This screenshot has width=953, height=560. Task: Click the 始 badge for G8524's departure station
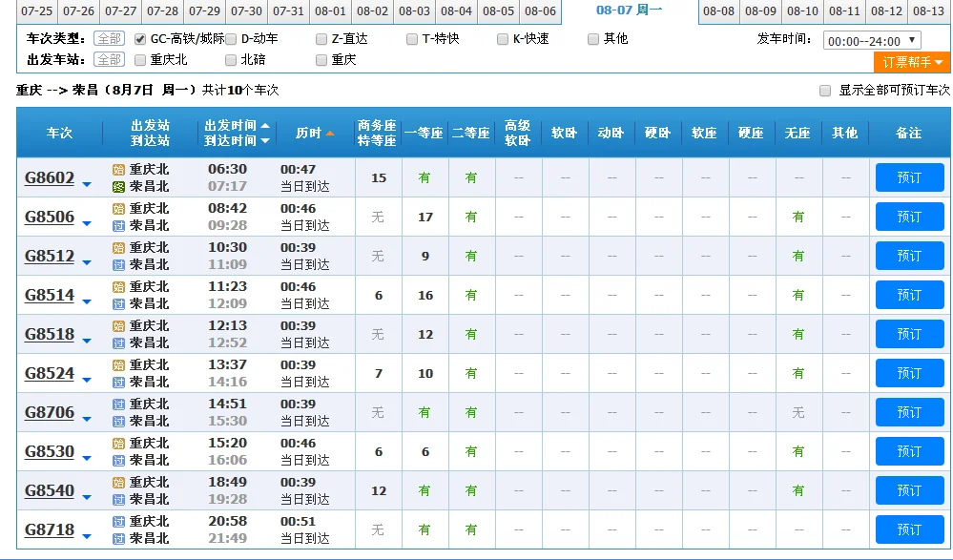118,365
